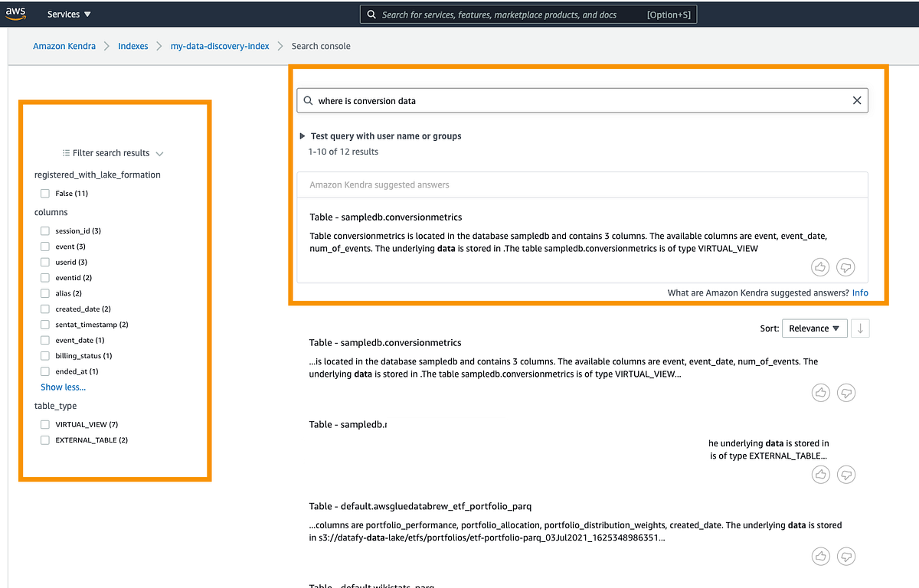Open the Indexes breadcrumb link
This screenshot has width=919, height=588.
click(x=133, y=46)
